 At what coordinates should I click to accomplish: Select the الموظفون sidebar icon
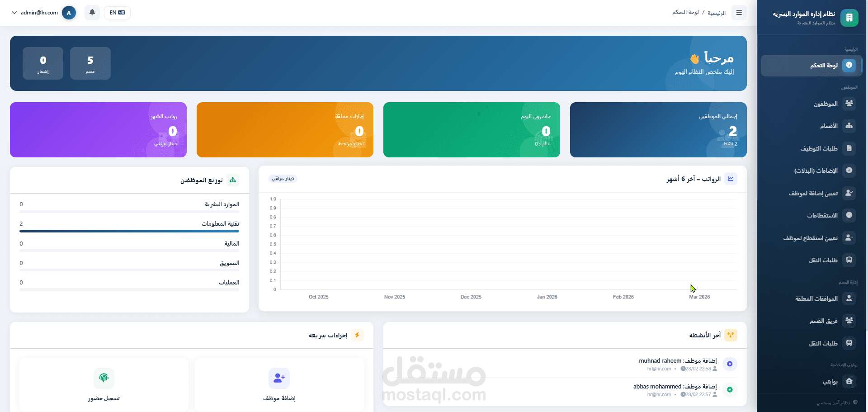coord(849,104)
